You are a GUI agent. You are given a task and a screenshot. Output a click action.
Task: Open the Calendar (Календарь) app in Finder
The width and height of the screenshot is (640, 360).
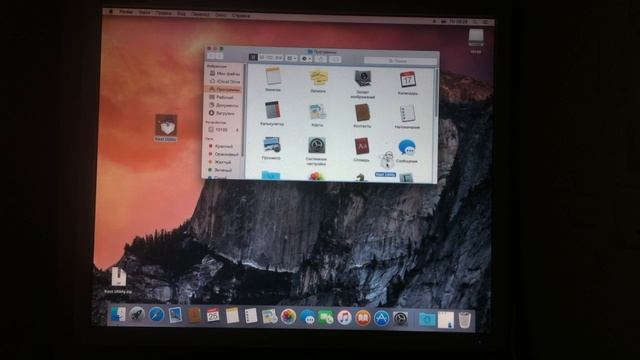[408, 79]
